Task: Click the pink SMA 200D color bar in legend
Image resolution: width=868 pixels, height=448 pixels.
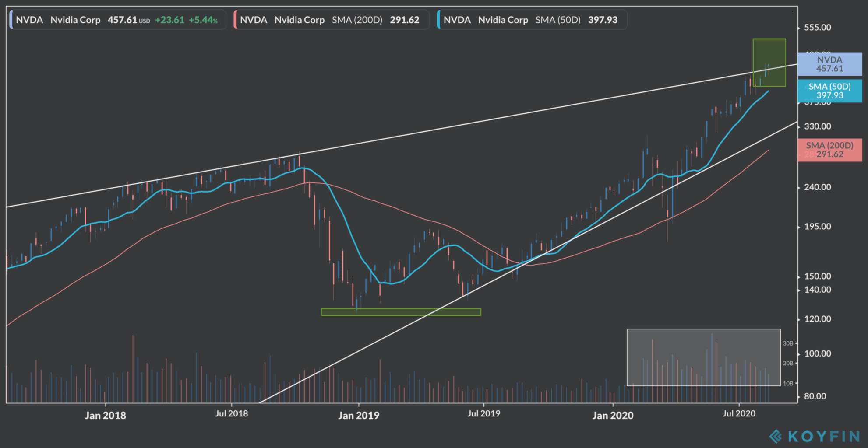Action: click(235, 20)
